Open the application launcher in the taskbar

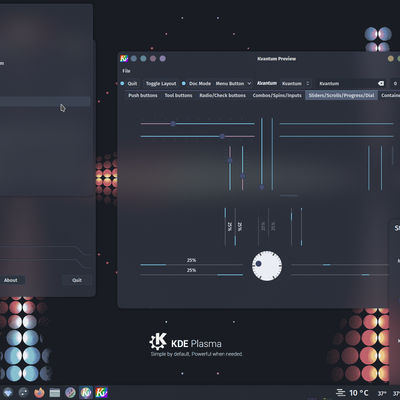pos(8,392)
